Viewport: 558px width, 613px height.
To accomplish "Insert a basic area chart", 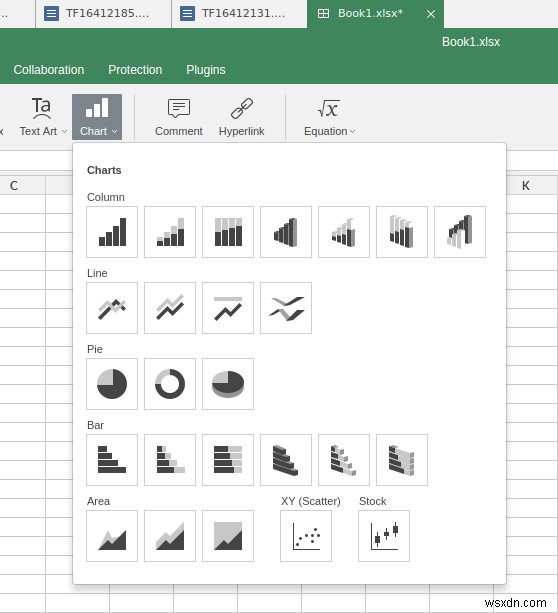I will pos(112,536).
